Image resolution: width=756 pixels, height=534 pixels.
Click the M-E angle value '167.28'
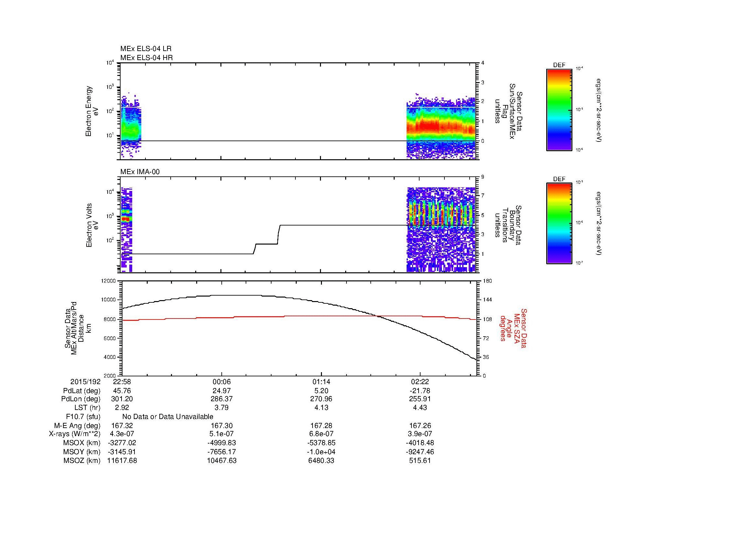(321, 425)
